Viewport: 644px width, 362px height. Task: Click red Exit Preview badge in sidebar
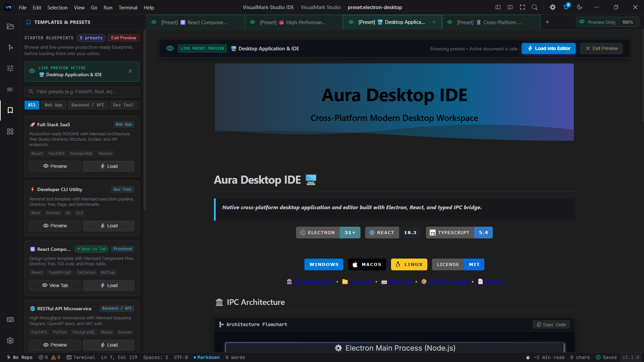pos(124,38)
